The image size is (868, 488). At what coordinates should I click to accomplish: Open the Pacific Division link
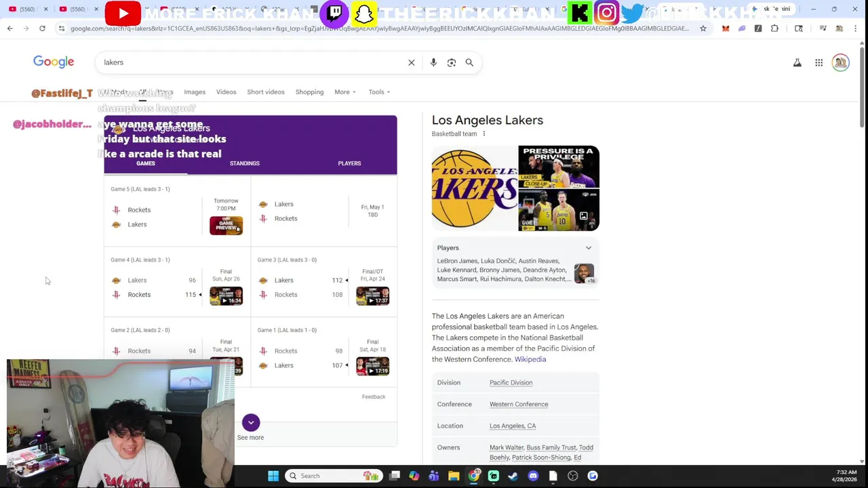coord(511,383)
